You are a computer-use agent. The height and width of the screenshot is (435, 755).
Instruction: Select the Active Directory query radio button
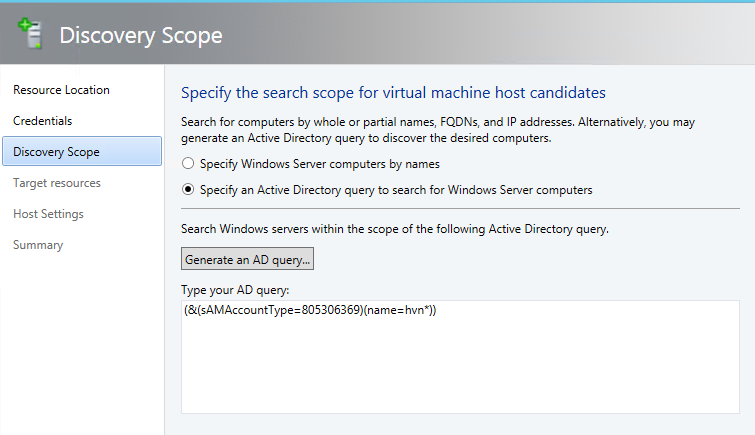click(x=188, y=190)
